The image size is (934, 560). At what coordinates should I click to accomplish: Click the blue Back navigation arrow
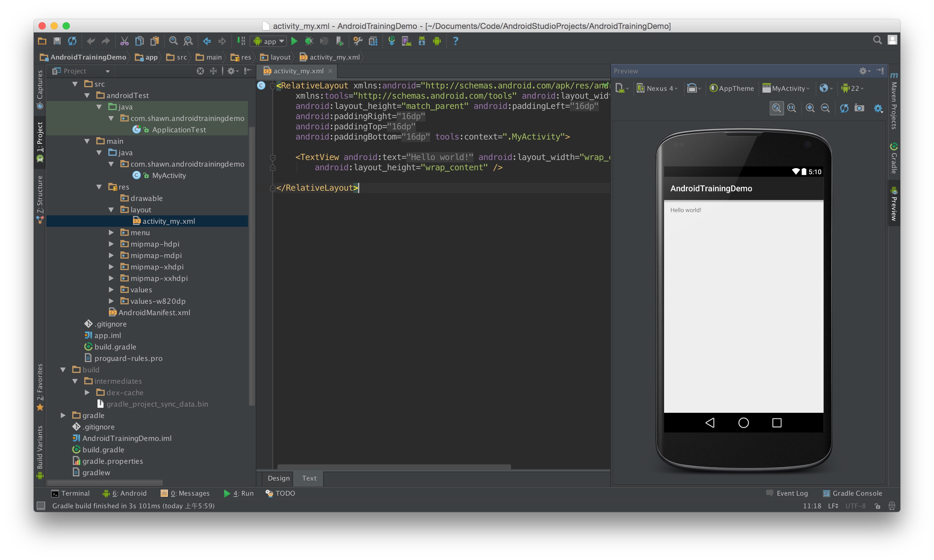207,41
